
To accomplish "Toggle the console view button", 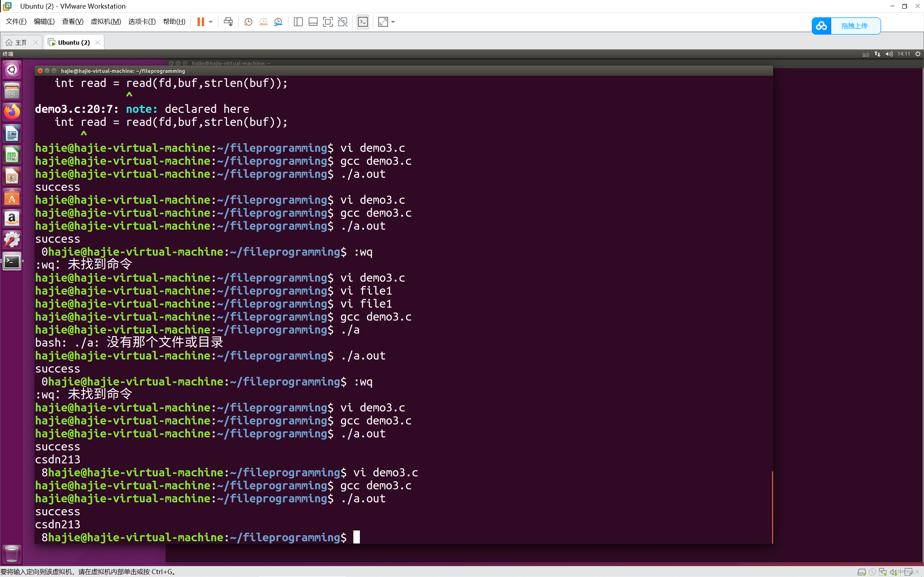I will click(x=363, y=22).
